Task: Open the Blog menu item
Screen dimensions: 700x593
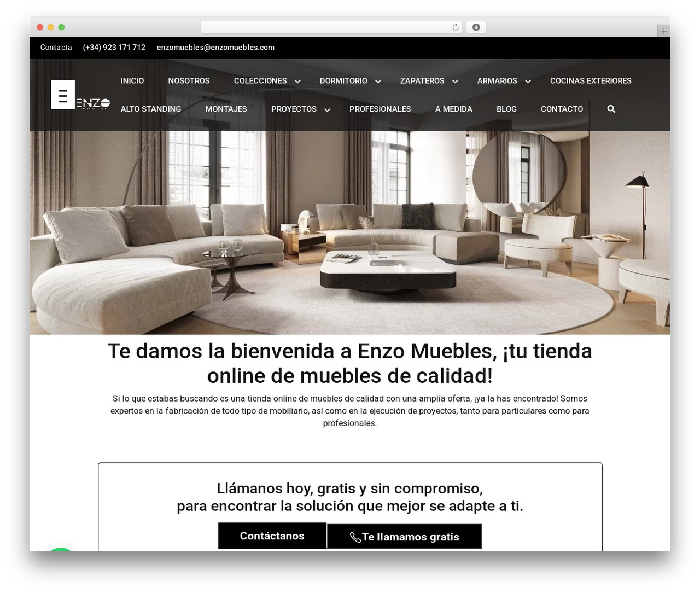Action: pyautogui.click(x=506, y=109)
